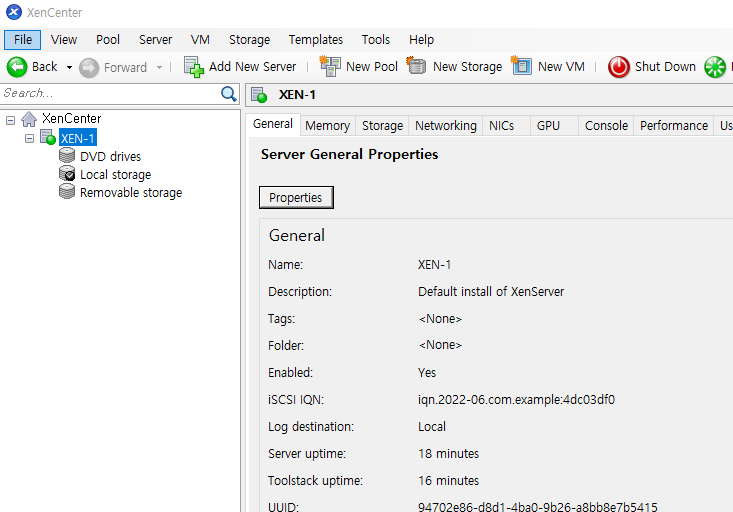Click the Tags '<None>' value
The image size is (733, 512).
[440, 319]
